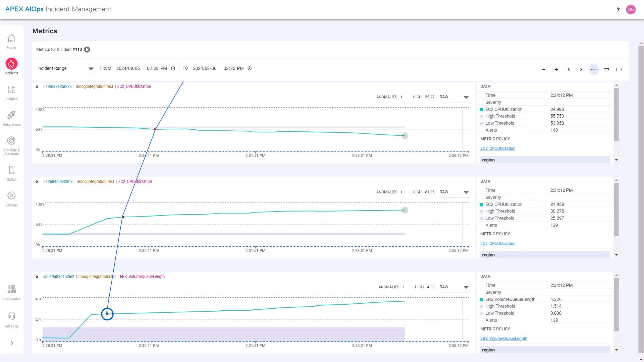Zoom out time range with minus
This screenshot has width=644, height=362.
543,69
